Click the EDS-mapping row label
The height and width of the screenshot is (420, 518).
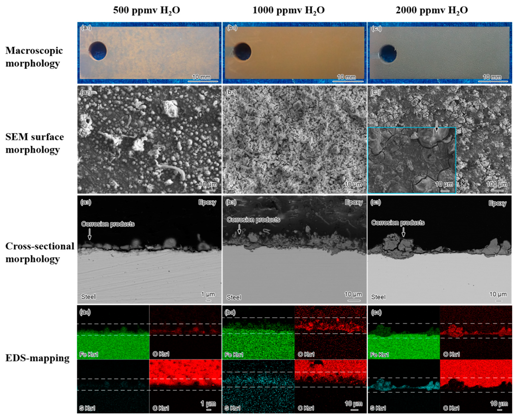click(x=37, y=358)
